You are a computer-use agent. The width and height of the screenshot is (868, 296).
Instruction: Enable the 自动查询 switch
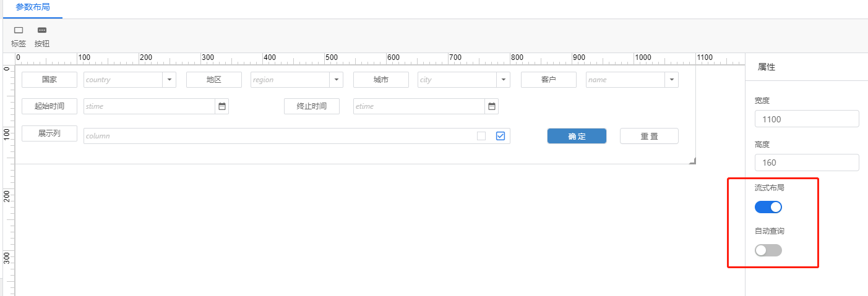pos(768,250)
